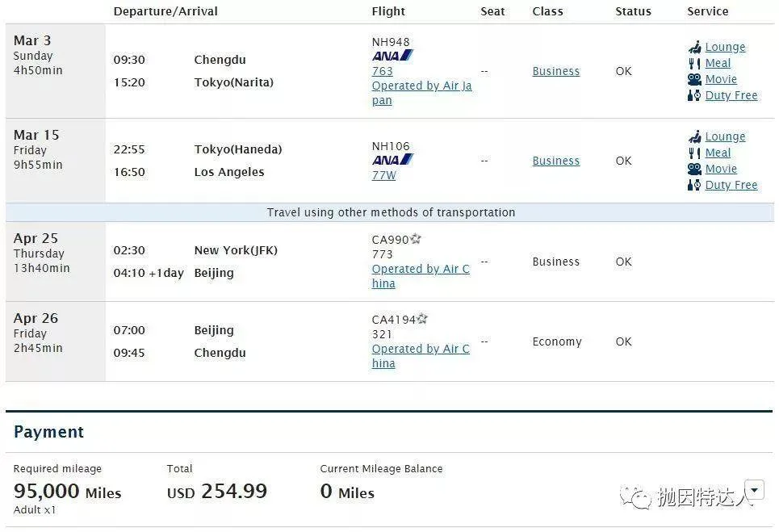Open Business class link for NH948
The width and height of the screenshot is (779, 532).
[x=556, y=72]
